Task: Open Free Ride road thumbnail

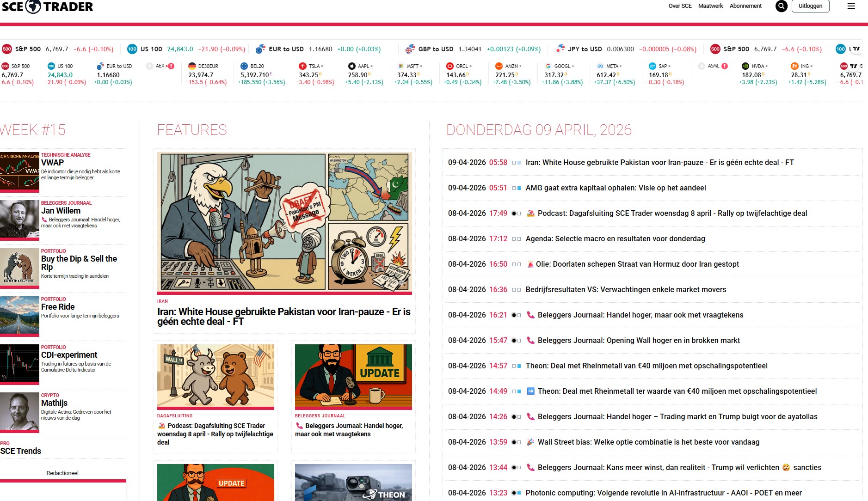Action: pyautogui.click(x=19, y=315)
